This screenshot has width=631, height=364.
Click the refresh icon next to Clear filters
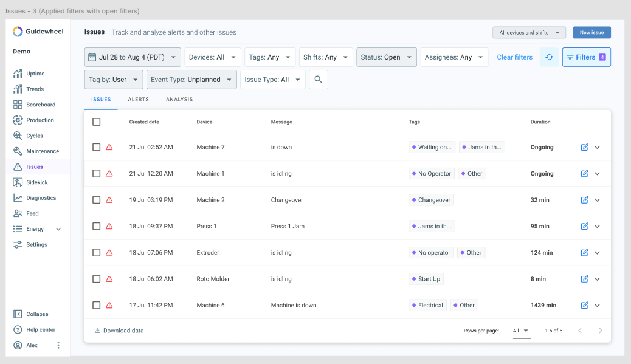click(x=549, y=57)
